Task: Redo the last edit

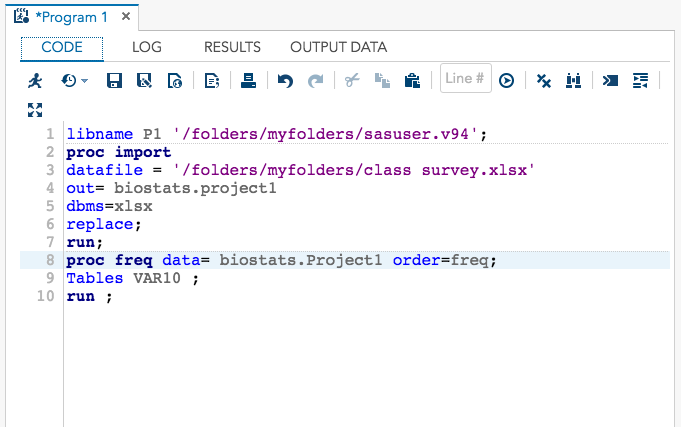Action: pyautogui.click(x=316, y=81)
